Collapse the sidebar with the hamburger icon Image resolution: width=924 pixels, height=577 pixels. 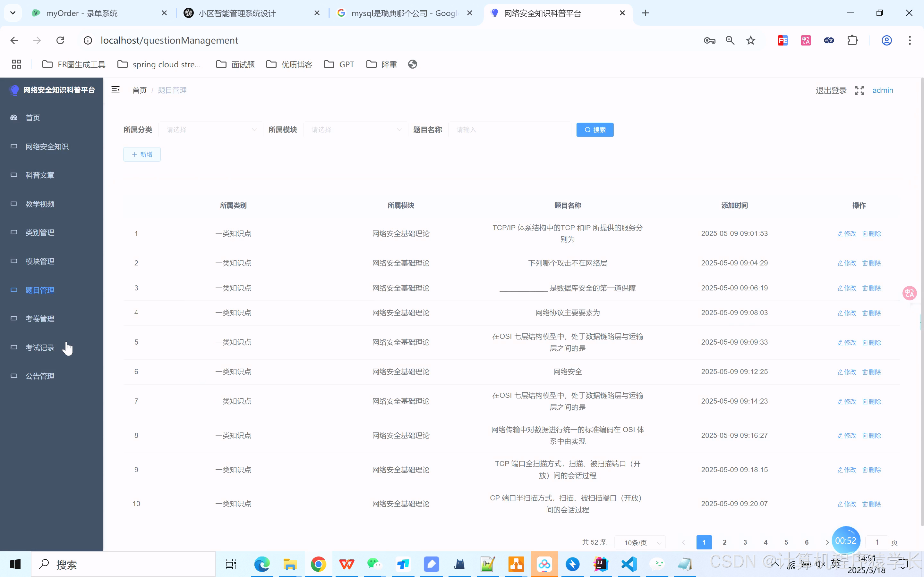(116, 90)
